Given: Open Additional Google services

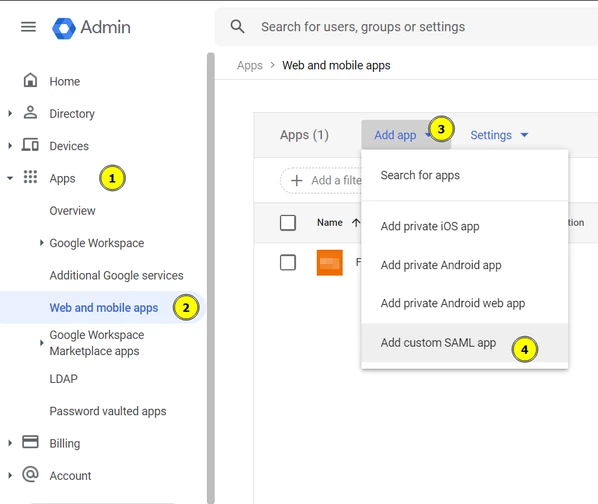Looking at the screenshot, I should pyautogui.click(x=116, y=275).
